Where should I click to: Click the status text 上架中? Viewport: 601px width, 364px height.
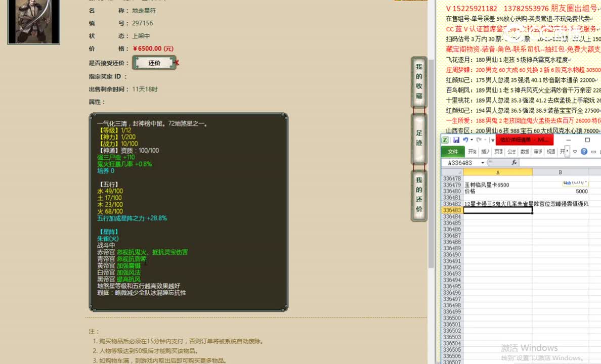[x=141, y=35]
